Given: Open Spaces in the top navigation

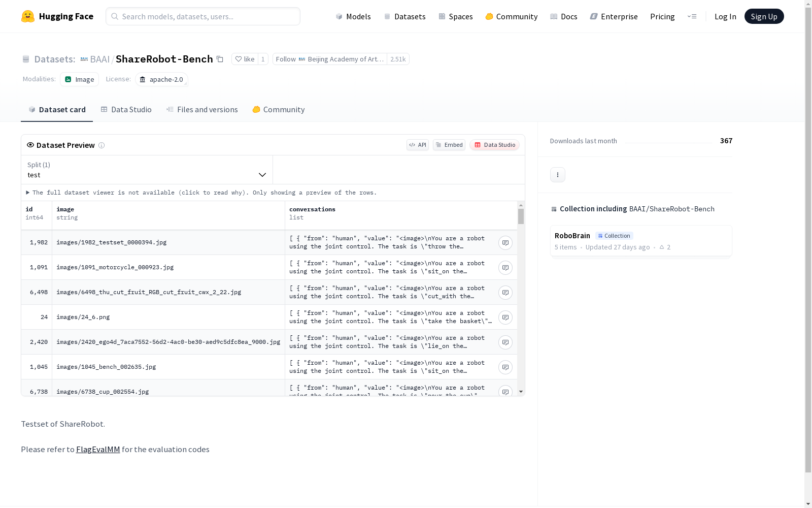Looking at the screenshot, I should 455,16.
